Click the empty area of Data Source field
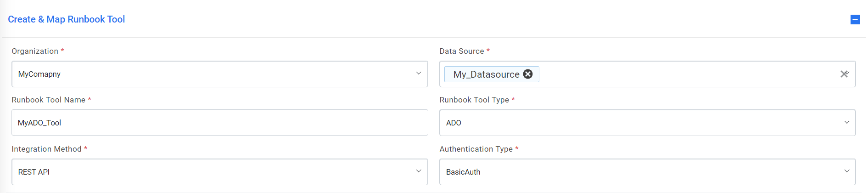Screen dimensions: 868x193 tap(689, 74)
